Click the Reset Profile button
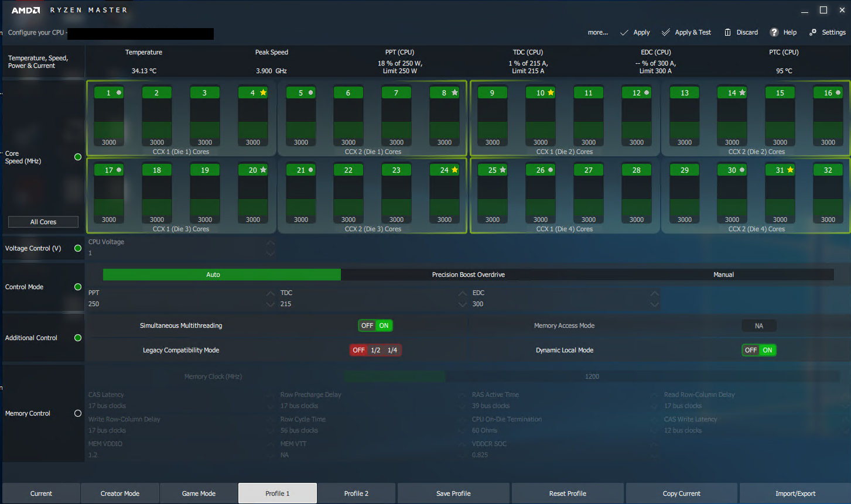This screenshot has width=851, height=504. 568,493
